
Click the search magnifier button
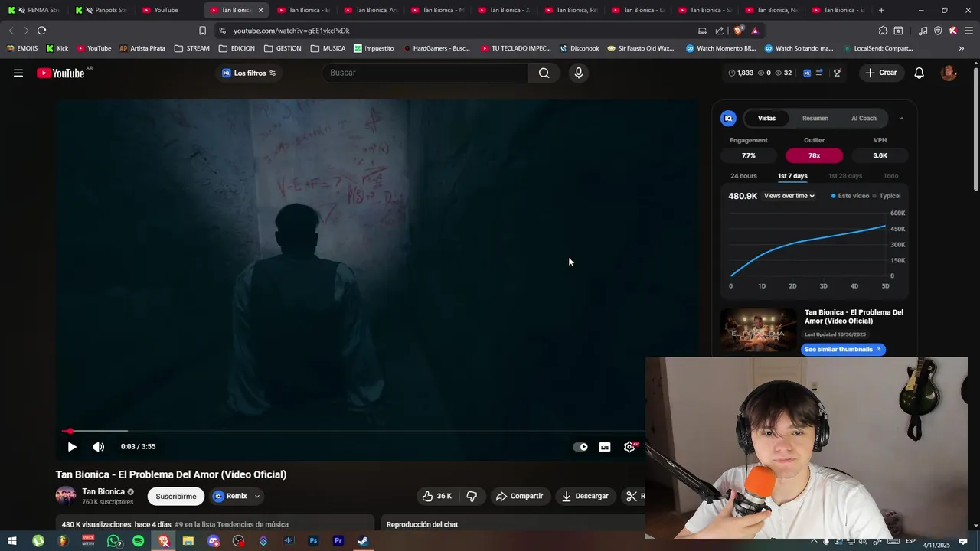click(544, 73)
